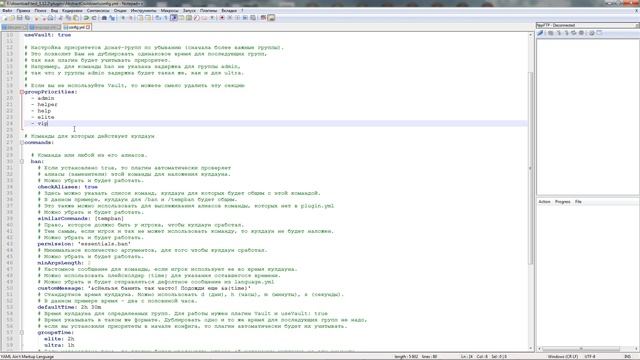Place cursor on the '- helper' line

(x=44, y=104)
